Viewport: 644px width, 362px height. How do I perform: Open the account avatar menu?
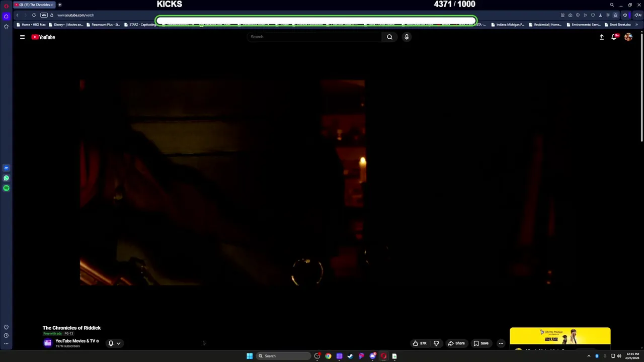[x=628, y=37]
